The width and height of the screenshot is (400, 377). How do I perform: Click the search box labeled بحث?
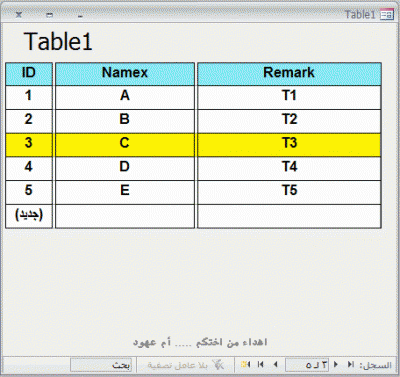tap(101, 365)
